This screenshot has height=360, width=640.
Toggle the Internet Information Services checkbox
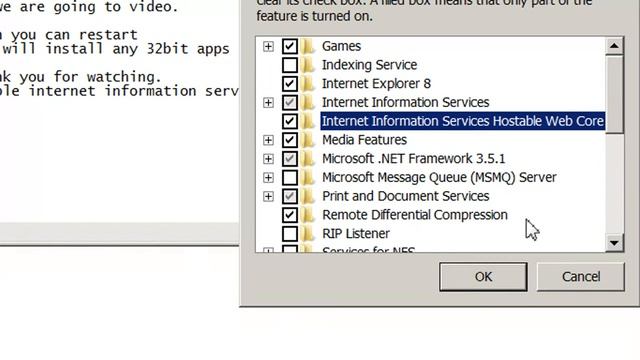pos(290,102)
